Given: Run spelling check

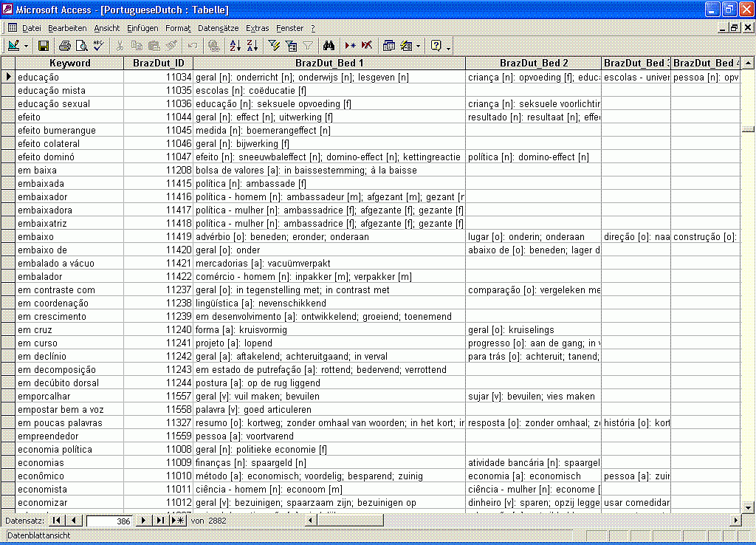Looking at the screenshot, I should click(x=98, y=46).
